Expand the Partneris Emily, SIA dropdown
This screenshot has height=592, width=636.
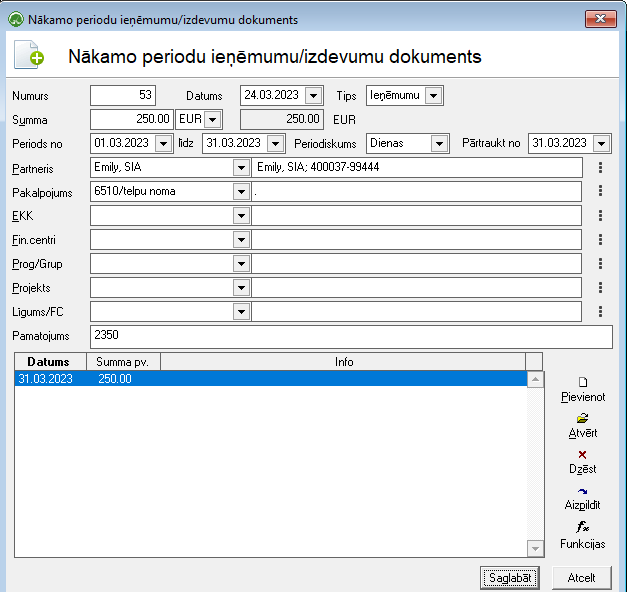coord(241,167)
